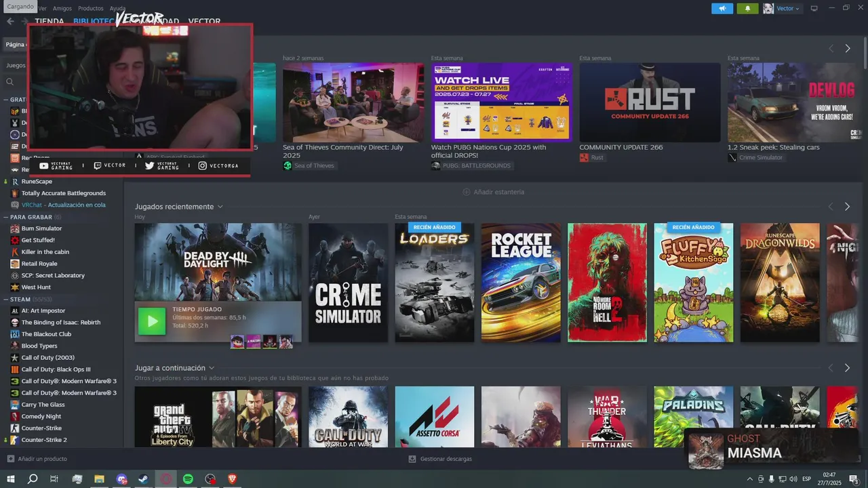Click the volume speaker tray icon

click(x=793, y=479)
